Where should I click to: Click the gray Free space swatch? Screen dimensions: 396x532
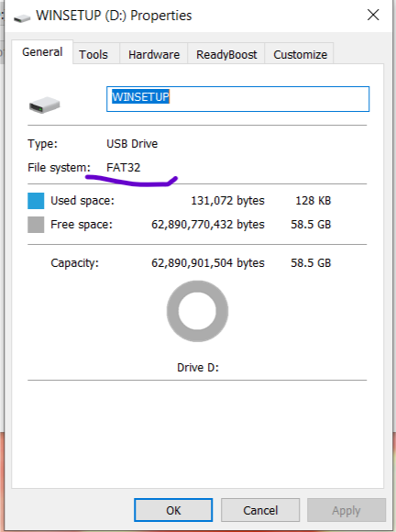click(36, 225)
